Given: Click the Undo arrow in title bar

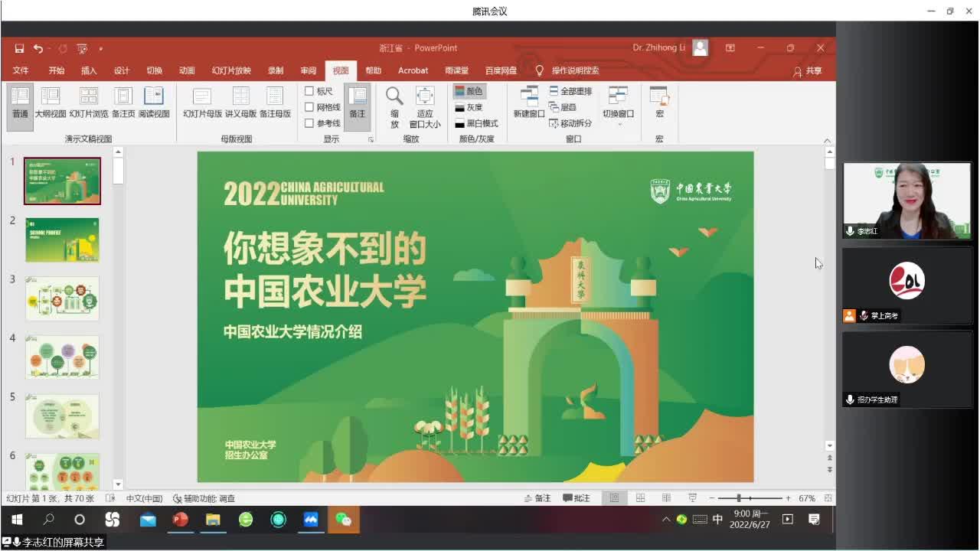Looking at the screenshot, I should 38,48.
